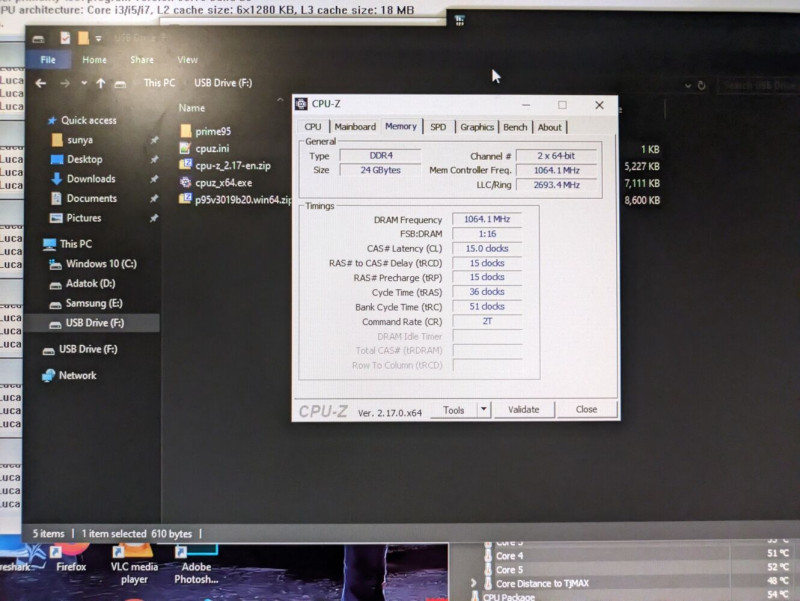Open the CPU tab in CPU-Z
Screen dimensions: 800x601
[313, 127]
